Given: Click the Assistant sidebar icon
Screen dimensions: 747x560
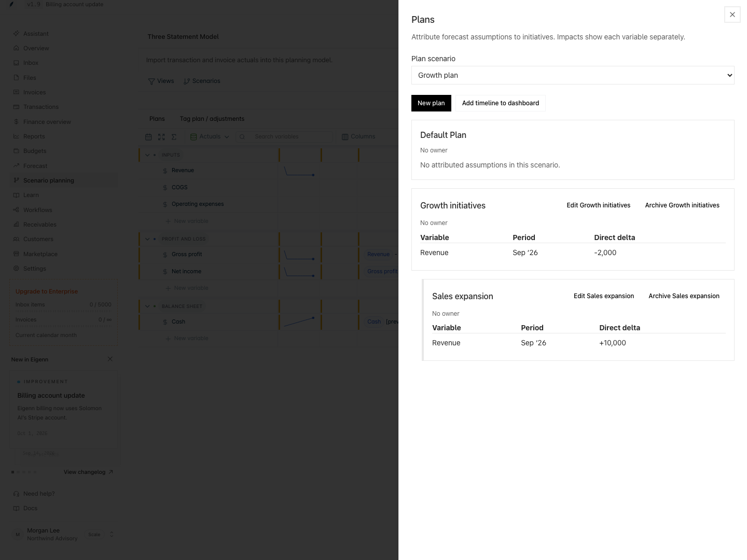Looking at the screenshot, I should tap(16, 34).
